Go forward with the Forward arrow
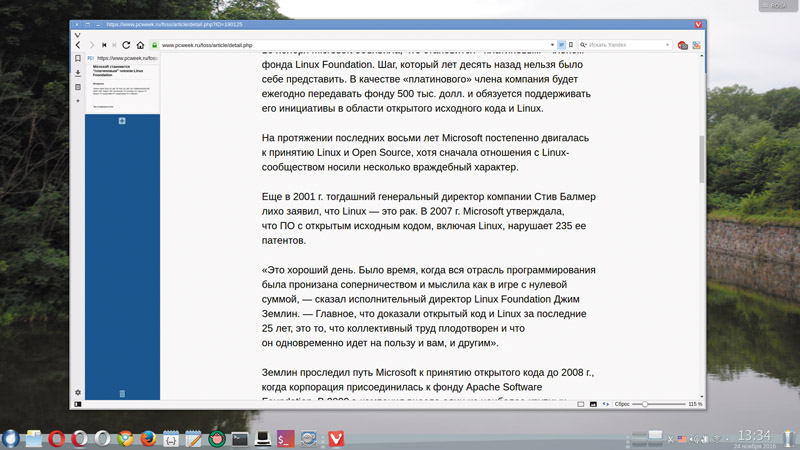The image size is (800, 450). coord(92,45)
